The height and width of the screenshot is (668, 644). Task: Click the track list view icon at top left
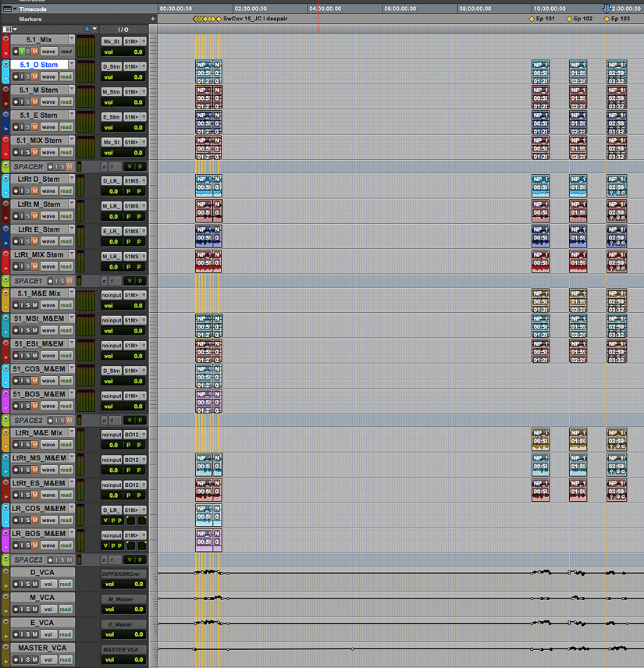click(x=8, y=29)
